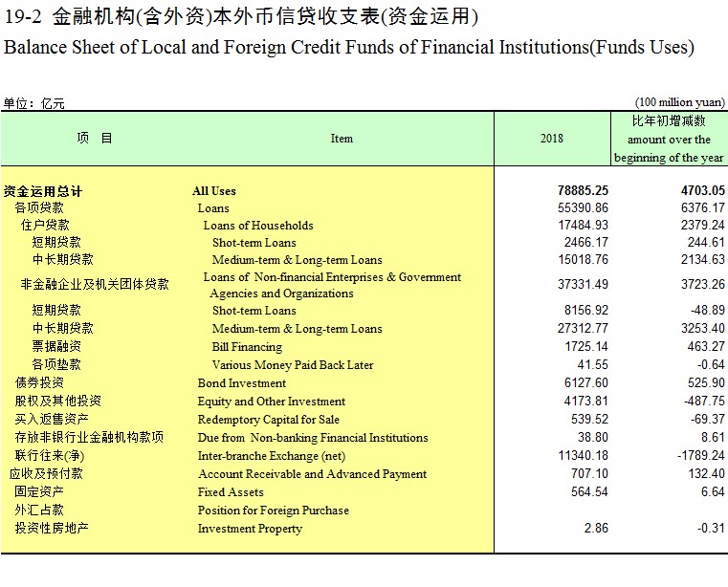
Task: Select the value 1725.14
Action: (585, 346)
